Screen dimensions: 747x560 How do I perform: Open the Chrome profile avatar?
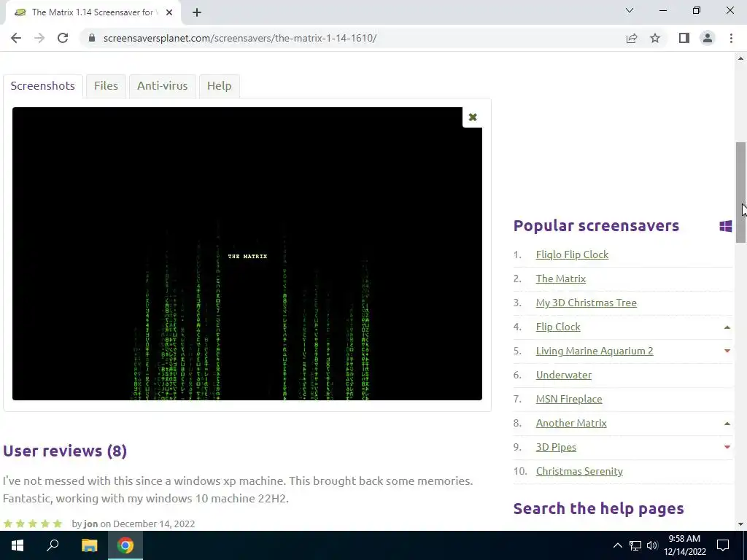pos(708,38)
